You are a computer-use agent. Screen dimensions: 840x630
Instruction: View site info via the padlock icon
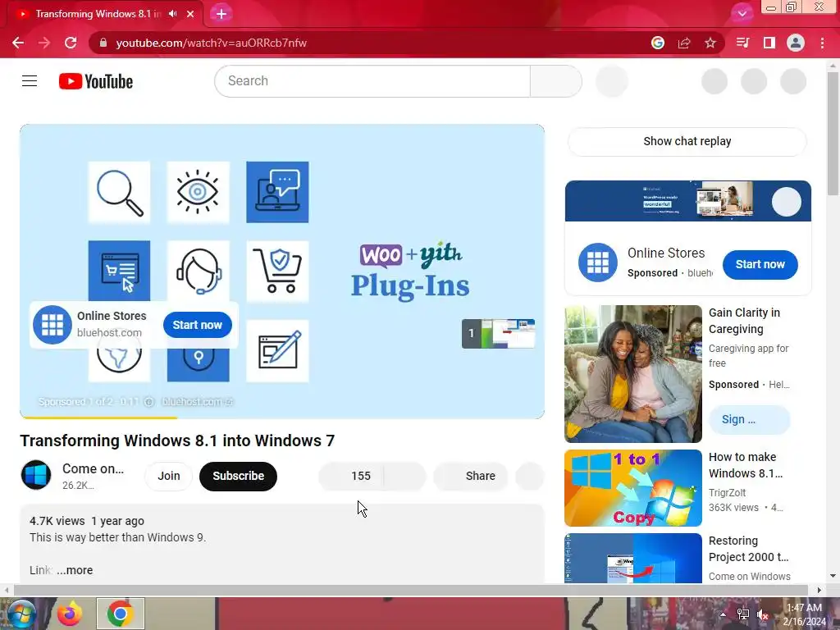(103, 43)
